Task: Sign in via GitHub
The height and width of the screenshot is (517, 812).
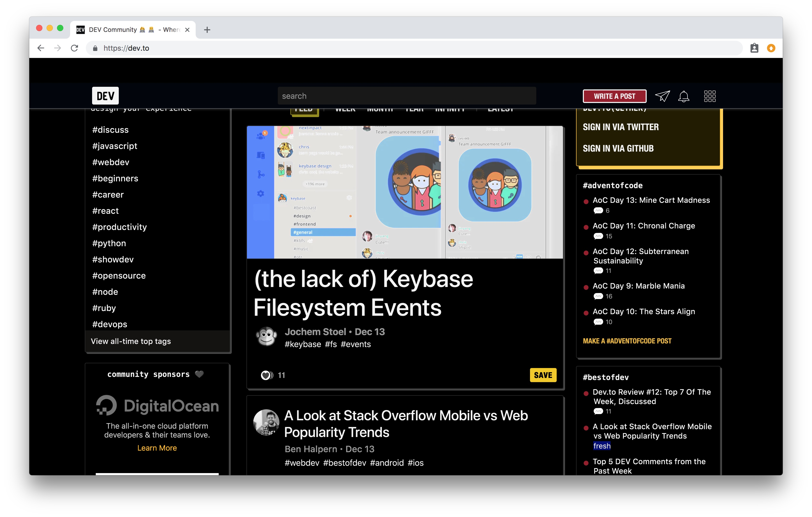Action: point(618,148)
